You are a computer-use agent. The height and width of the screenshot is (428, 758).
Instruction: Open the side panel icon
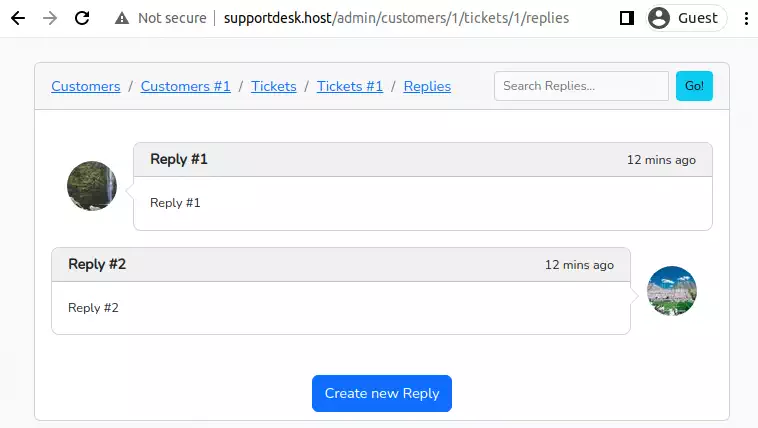(x=627, y=18)
